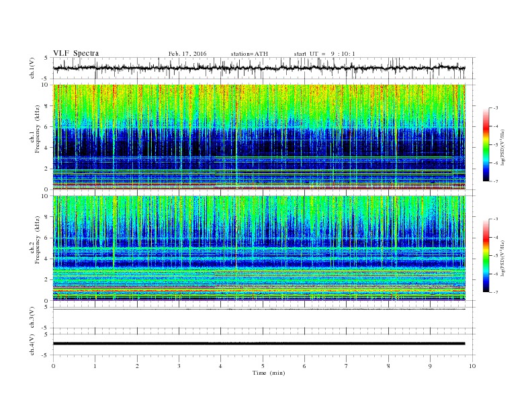The image size is (532, 411).
Task: Click the "-5" tick of the ch.4(V) axis
Action: pos(45,355)
